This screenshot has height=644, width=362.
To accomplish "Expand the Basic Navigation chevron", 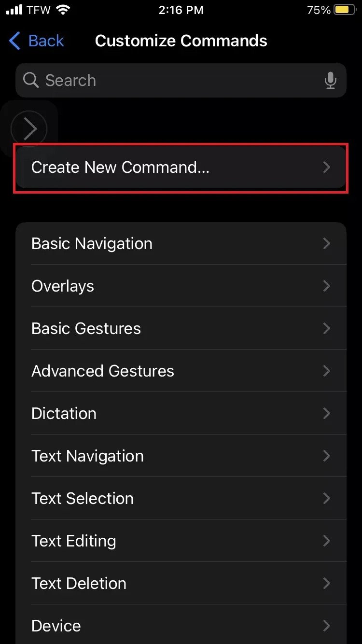I will (x=327, y=243).
